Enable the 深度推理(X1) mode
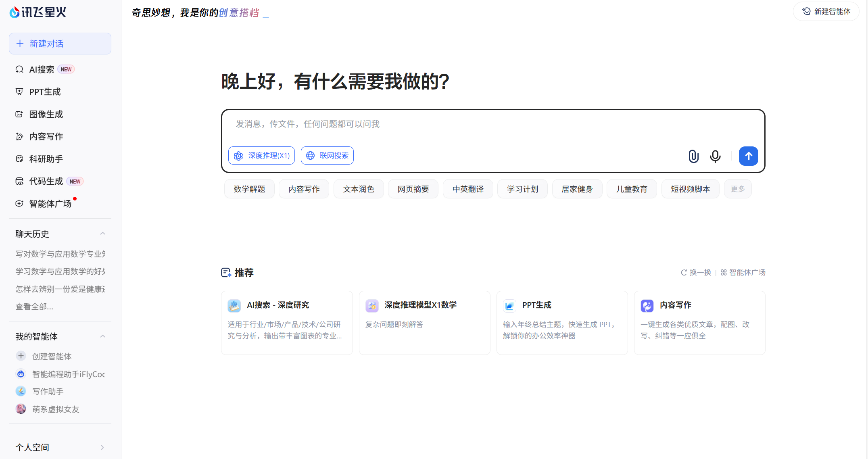868x459 pixels. point(261,155)
